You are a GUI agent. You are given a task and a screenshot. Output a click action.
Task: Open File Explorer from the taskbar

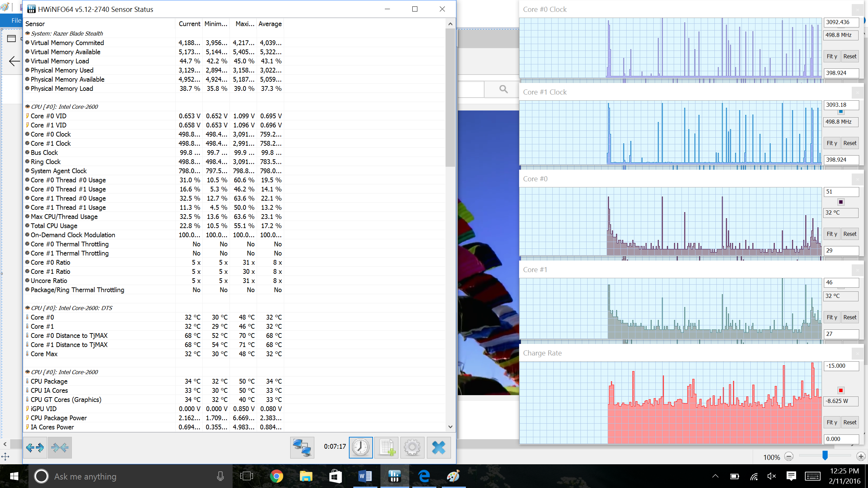[x=306, y=476]
